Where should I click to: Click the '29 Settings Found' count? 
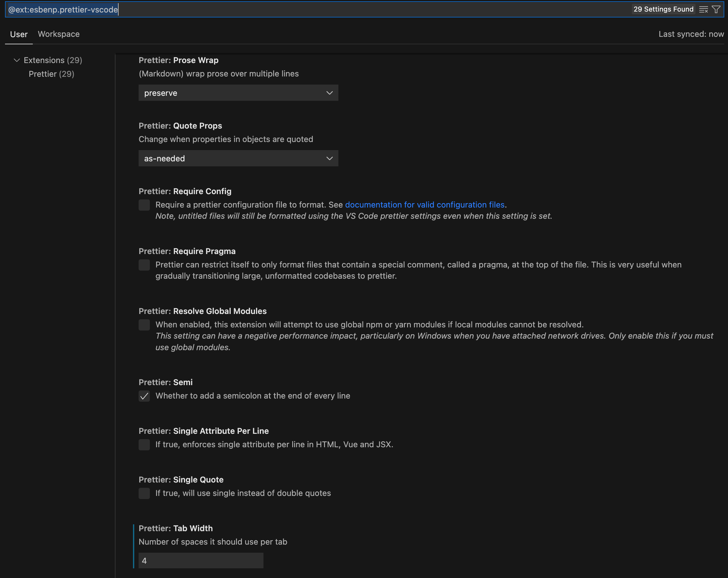click(x=663, y=9)
